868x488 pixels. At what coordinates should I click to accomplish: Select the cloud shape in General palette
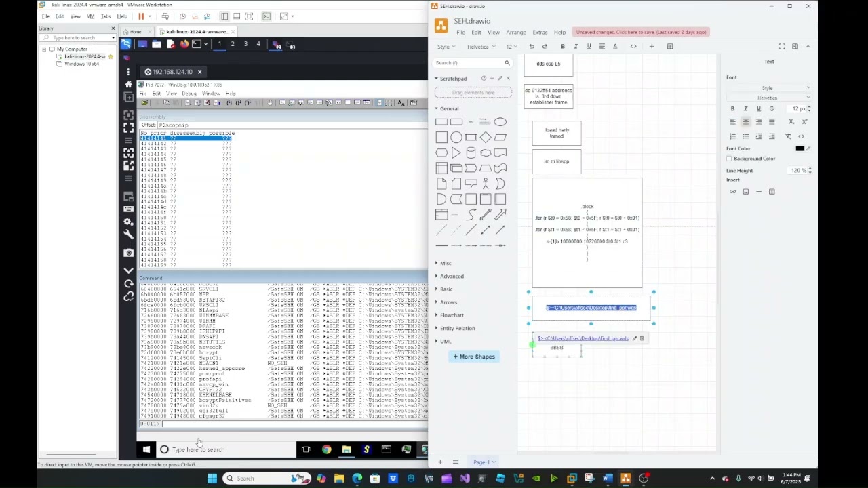486,153
